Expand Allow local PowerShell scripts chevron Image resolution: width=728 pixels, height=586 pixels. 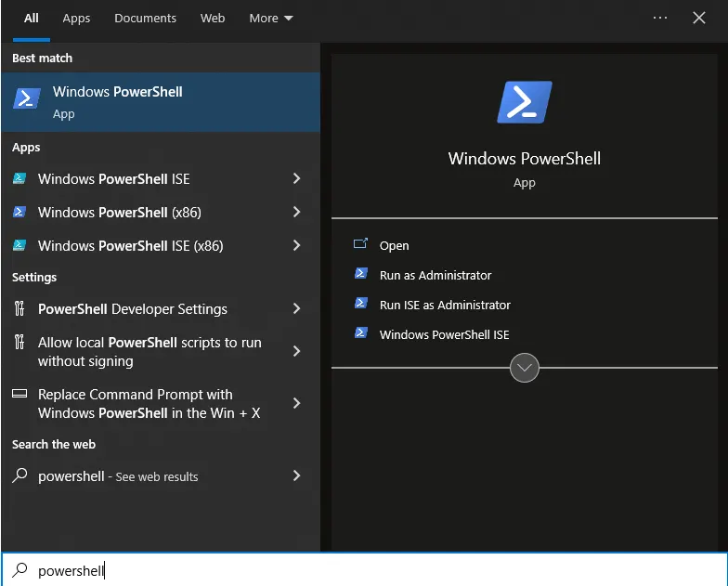[x=297, y=351]
